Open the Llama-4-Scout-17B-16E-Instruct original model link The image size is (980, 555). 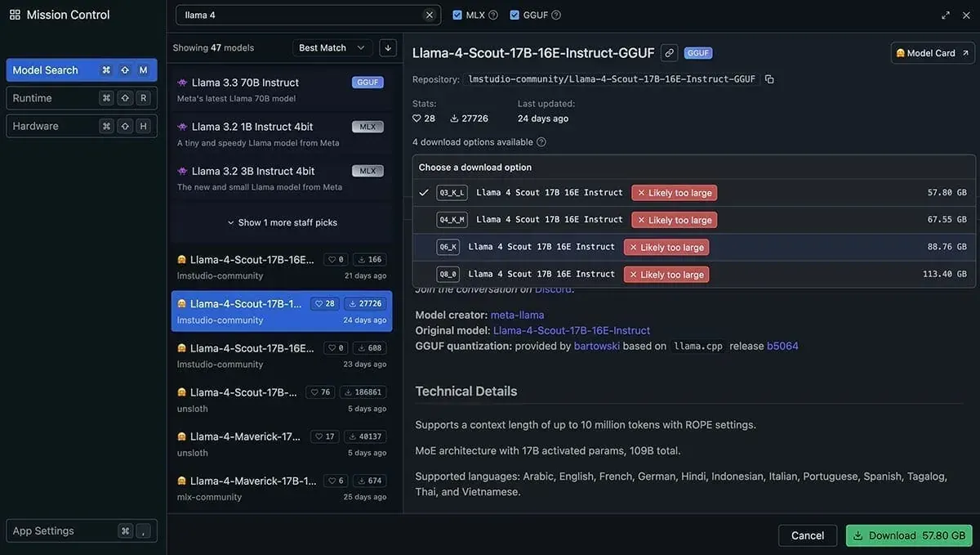click(x=572, y=330)
